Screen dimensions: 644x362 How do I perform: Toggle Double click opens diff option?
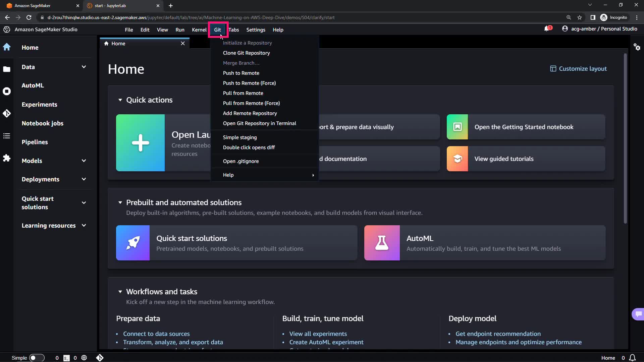click(249, 147)
